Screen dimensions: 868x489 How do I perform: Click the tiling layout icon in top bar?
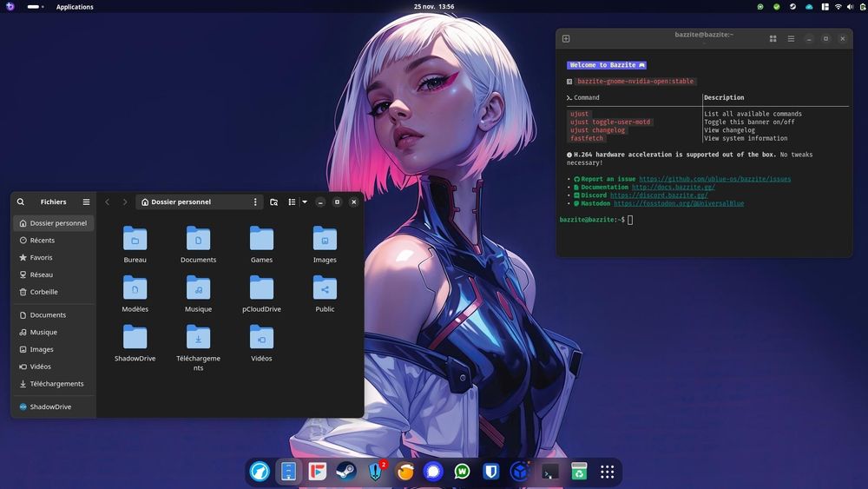coord(825,7)
